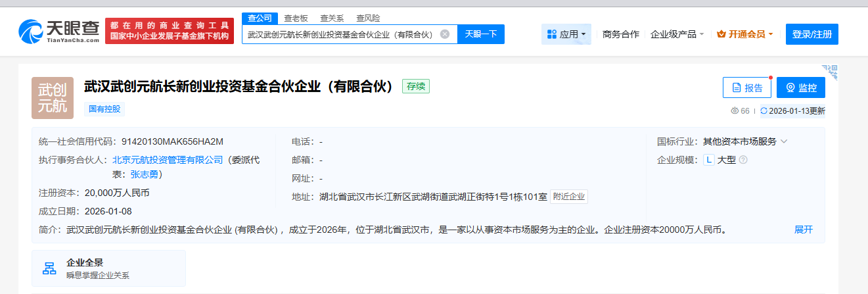Clear the search box with the X icon
Image resolution: width=868 pixels, height=294 pixels.
point(445,34)
